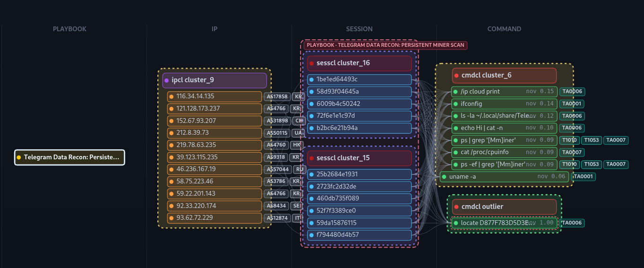The height and width of the screenshot is (268, 644).
Task: Click the AS31898 tag
Action: 277,121
